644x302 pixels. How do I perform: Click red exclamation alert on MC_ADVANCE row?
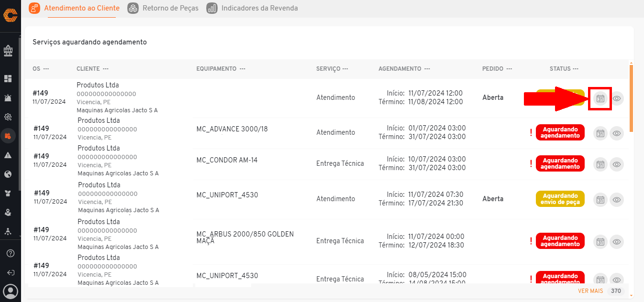[x=531, y=133]
